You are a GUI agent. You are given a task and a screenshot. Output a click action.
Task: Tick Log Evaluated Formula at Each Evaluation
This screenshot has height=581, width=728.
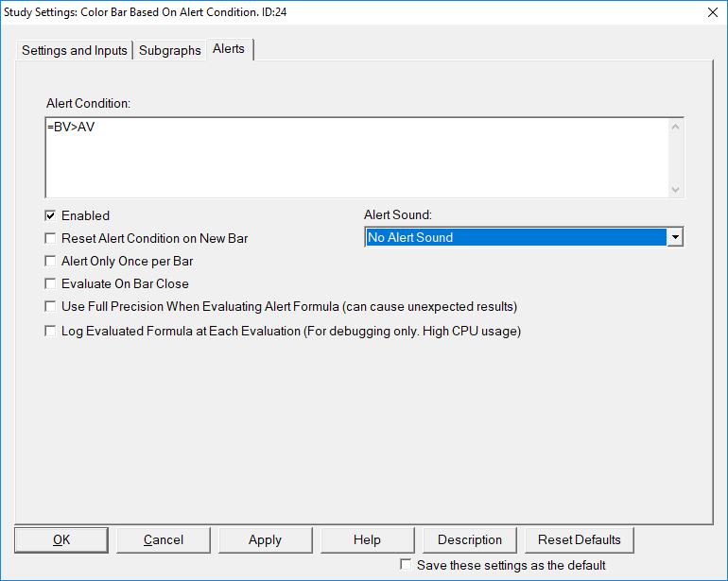pyautogui.click(x=50, y=331)
